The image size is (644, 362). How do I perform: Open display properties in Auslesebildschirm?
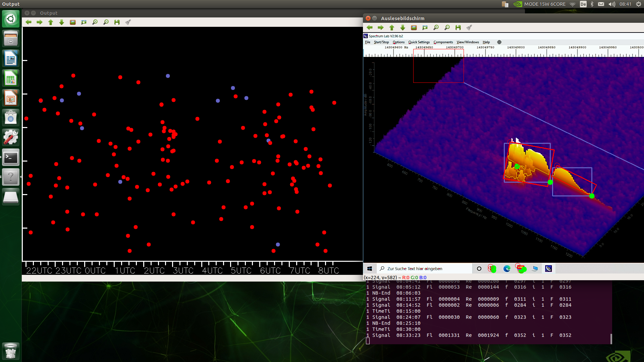pos(469,27)
